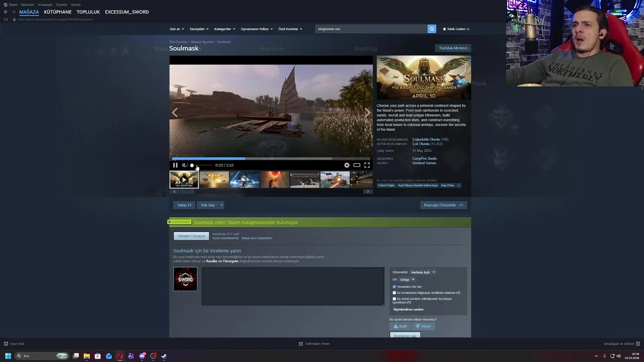Click the Yok Say button
The width and height of the screenshot is (644, 362).
(x=207, y=205)
